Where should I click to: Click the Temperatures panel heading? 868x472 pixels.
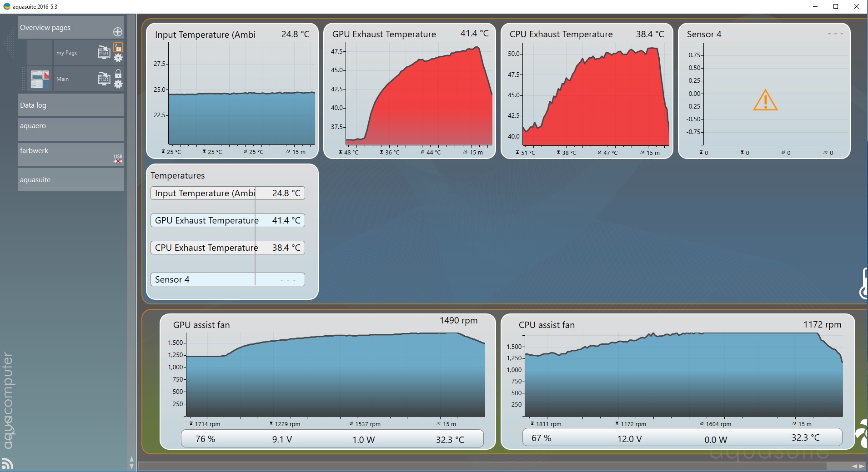point(177,175)
